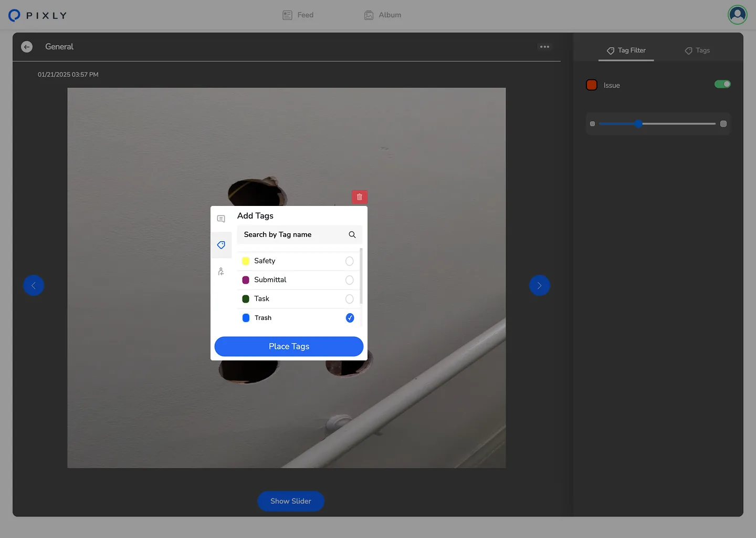Click the search magnifier icon
Viewport: 756px width, 538px height.
click(352, 235)
